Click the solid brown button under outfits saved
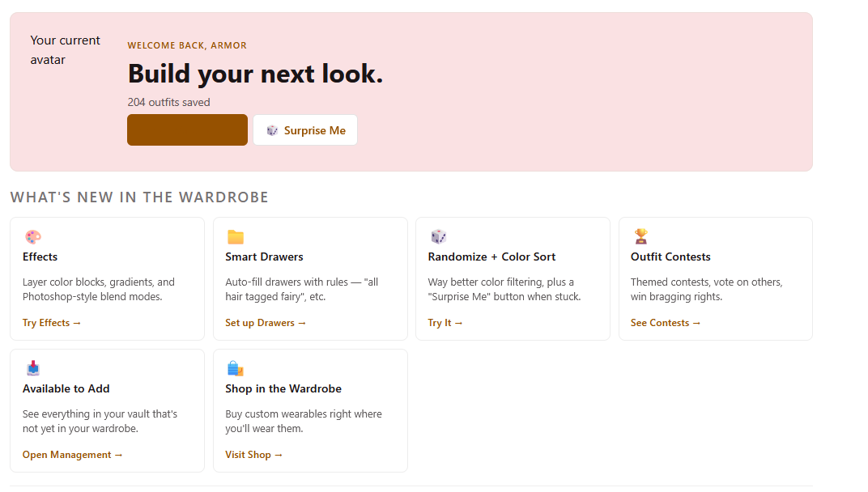This screenshot has width=868, height=492. 187,129
